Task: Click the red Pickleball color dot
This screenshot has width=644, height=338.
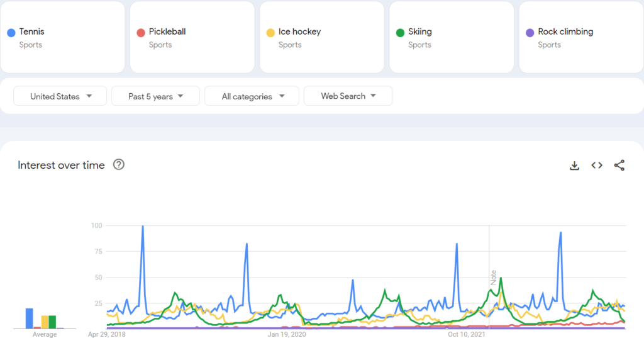Action: [141, 33]
